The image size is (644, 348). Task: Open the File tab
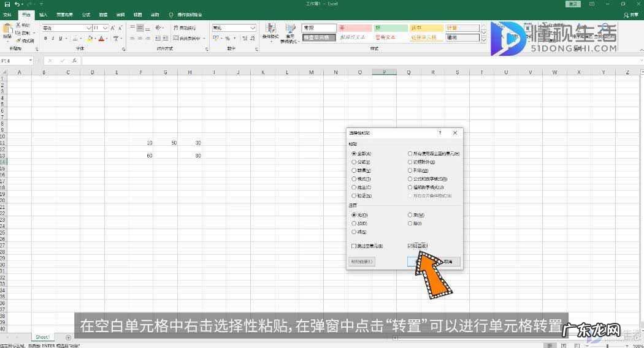(7, 15)
